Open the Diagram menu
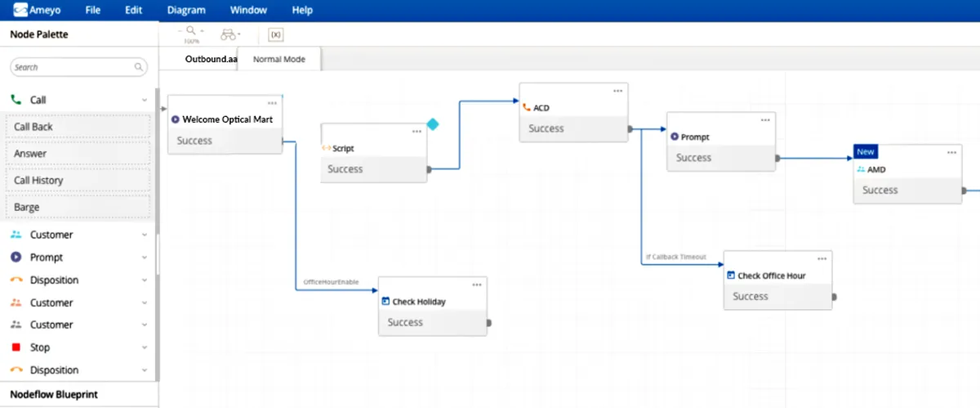 click(186, 11)
